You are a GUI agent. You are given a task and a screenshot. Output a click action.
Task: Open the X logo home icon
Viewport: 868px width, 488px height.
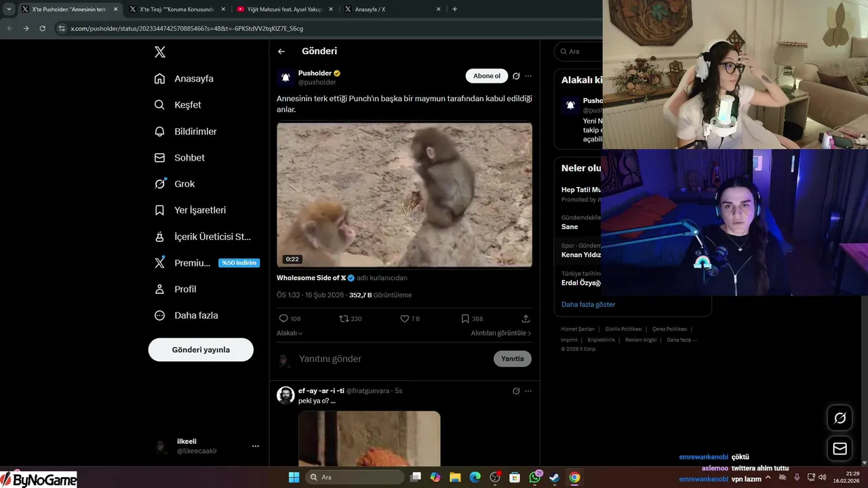point(160,52)
